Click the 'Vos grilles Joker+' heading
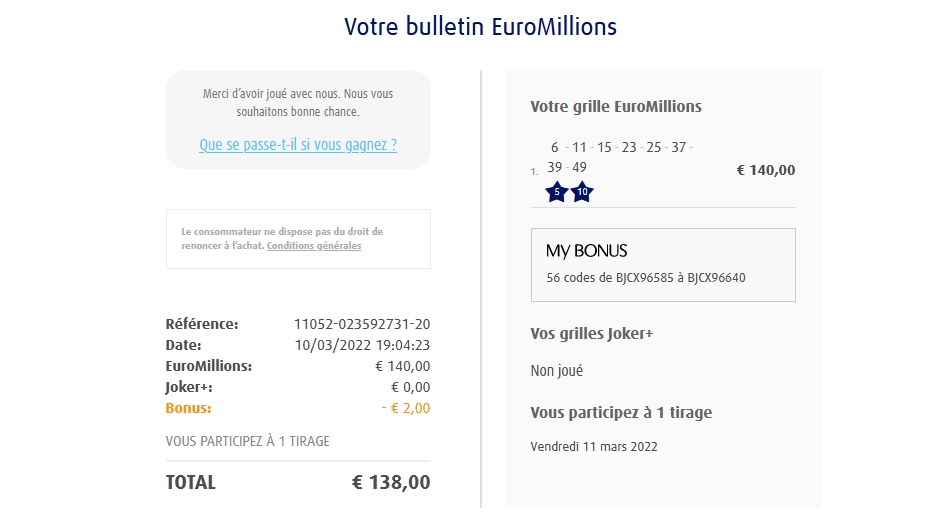Screen dimensions: 941x530 [x=591, y=334]
